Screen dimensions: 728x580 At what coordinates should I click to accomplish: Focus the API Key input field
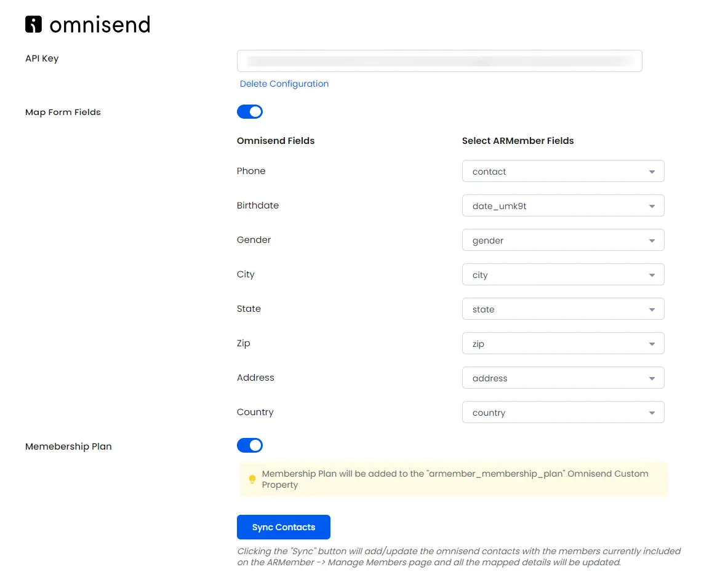[x=439, y=61]
